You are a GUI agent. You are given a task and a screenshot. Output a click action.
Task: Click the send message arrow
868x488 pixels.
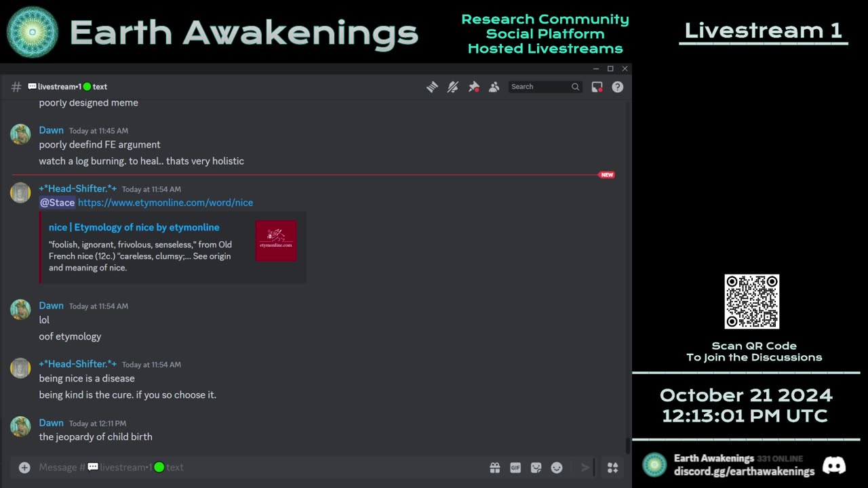pyautogui.click(x=585, y=467)
